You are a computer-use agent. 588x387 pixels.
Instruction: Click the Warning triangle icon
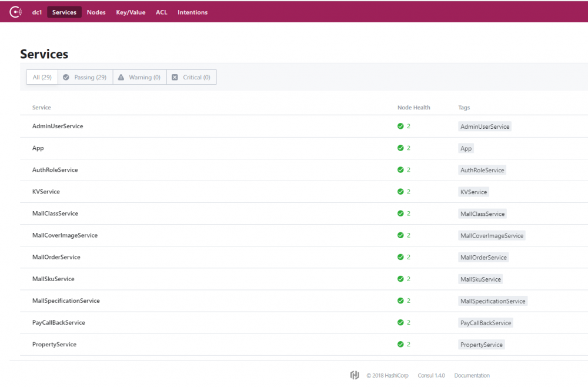click(x=121, y=77)
